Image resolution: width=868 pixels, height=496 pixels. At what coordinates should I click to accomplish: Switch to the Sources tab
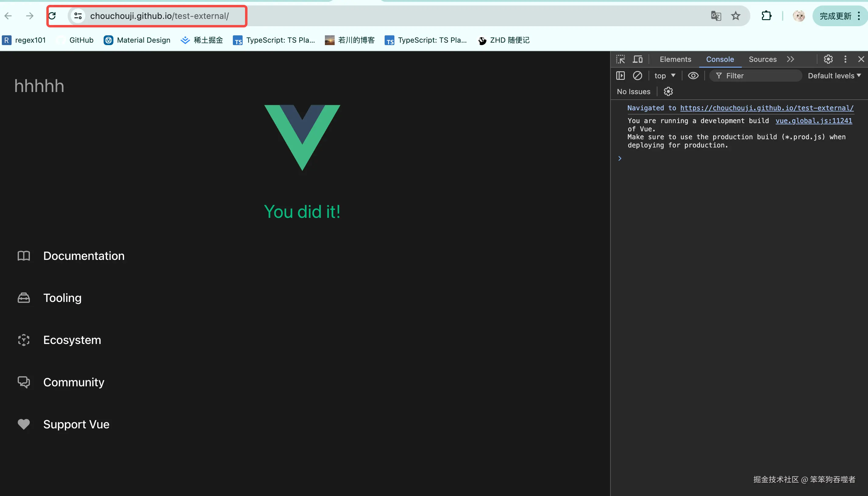point(763,59)
